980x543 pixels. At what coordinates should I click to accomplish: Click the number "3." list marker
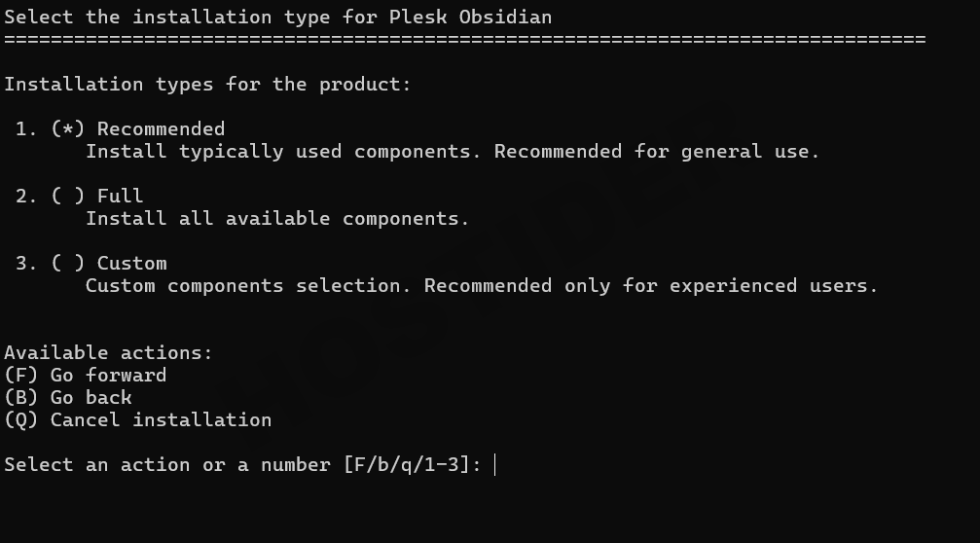pyautogui.click(x=26, y=264)
